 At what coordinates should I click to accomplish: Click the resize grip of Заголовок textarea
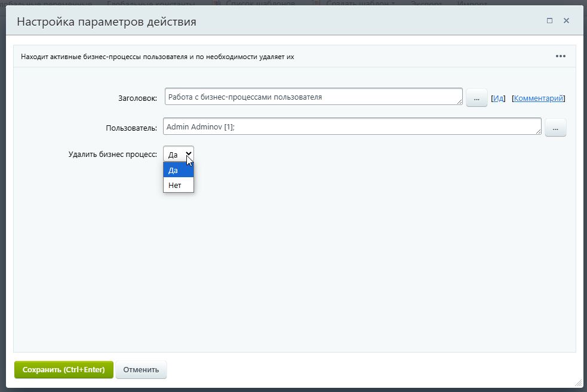(459, 102)
